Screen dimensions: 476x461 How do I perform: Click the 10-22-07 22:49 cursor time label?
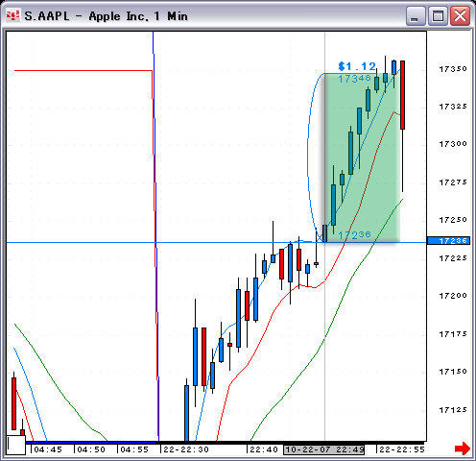tap(324, 449)
